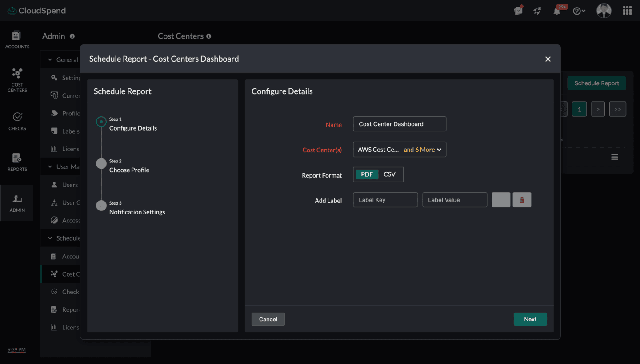Image resolution: width=640 pixels, height=364 pixels.
Task: Click the notifications bell with 99+ badge
Action: click(x=557, y=10)
